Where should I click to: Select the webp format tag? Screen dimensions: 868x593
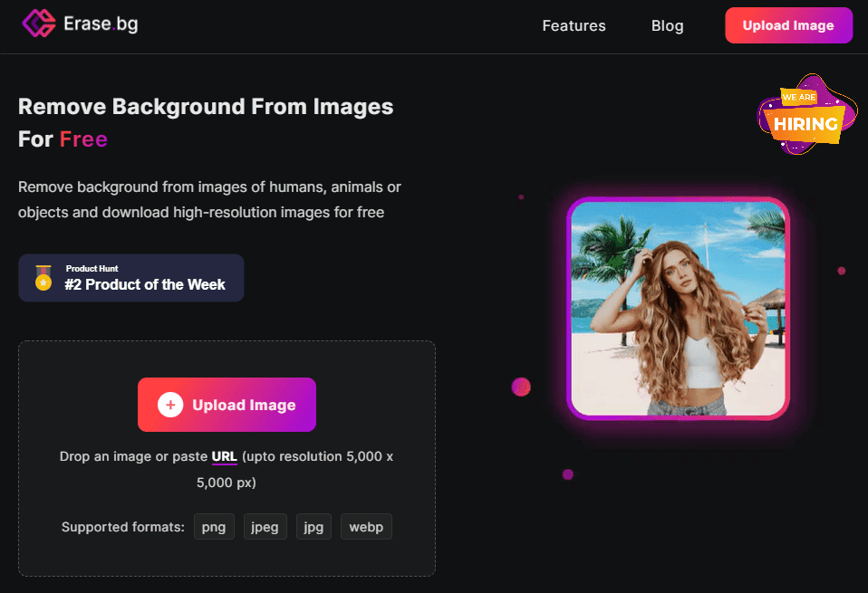pos(366,527)
